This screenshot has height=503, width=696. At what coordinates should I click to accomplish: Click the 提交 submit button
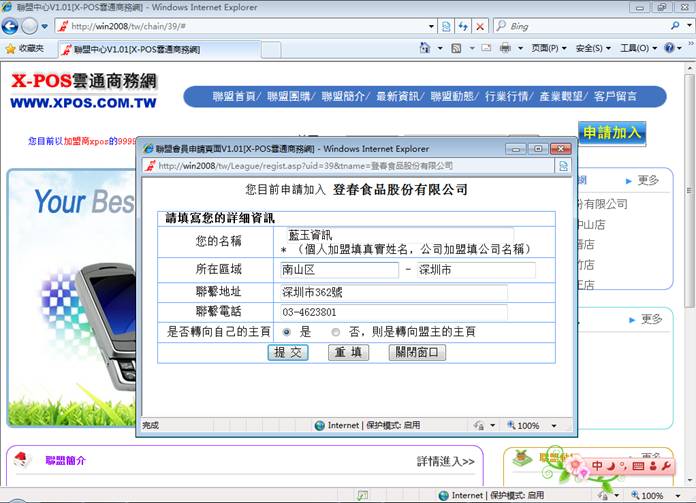288,353
